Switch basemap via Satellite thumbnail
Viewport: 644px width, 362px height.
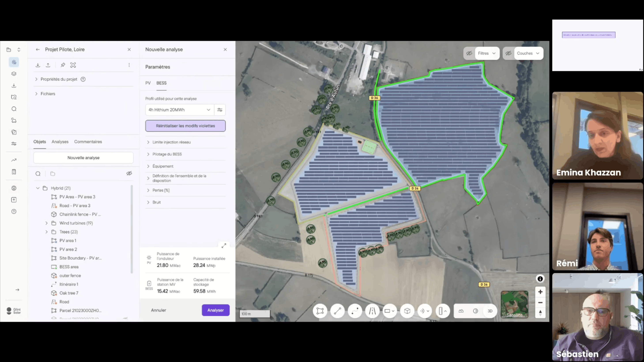pyautogui.click(x=514, y=304)
